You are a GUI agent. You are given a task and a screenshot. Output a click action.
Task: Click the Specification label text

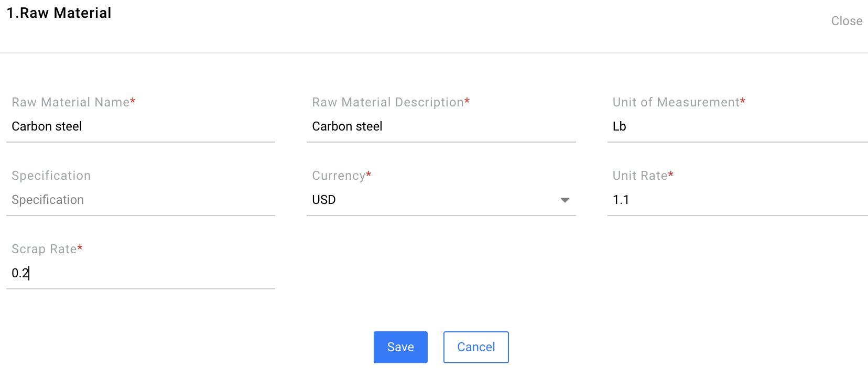click(x=51, y=176)
